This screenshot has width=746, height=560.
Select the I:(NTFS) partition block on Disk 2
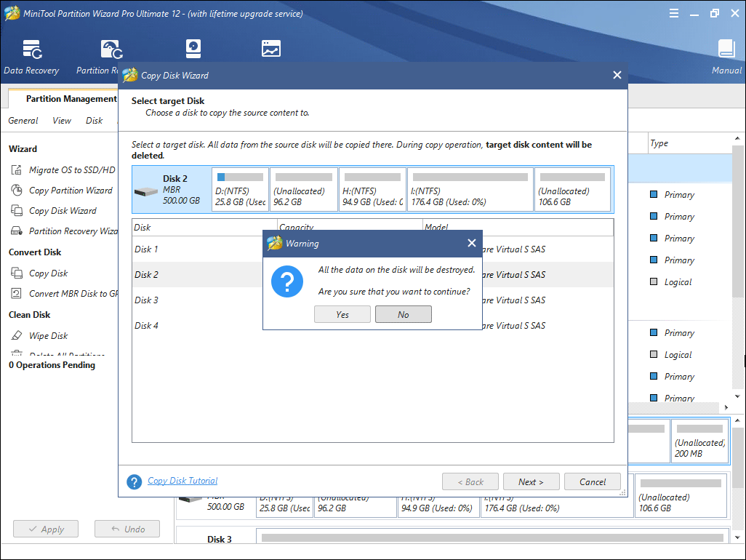[470, 190]
